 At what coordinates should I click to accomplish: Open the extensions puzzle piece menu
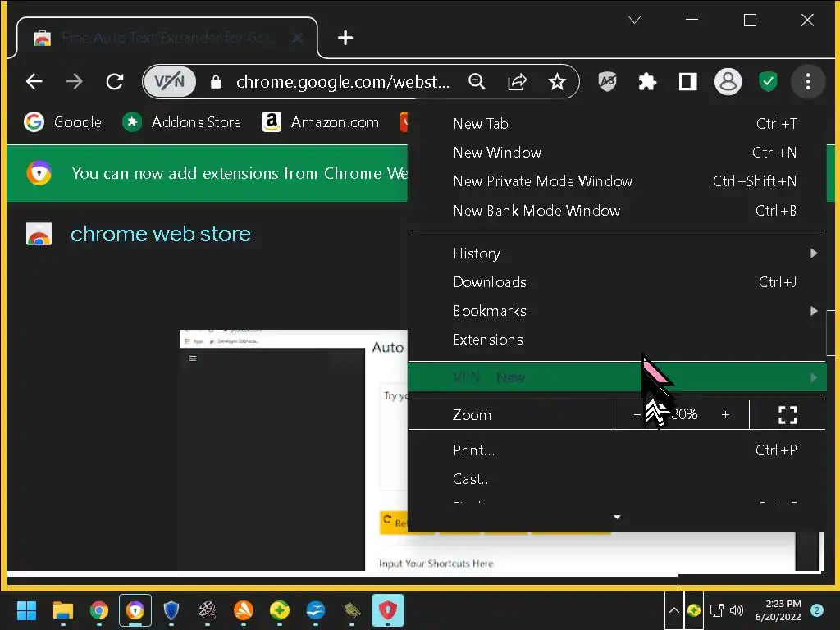647,81
